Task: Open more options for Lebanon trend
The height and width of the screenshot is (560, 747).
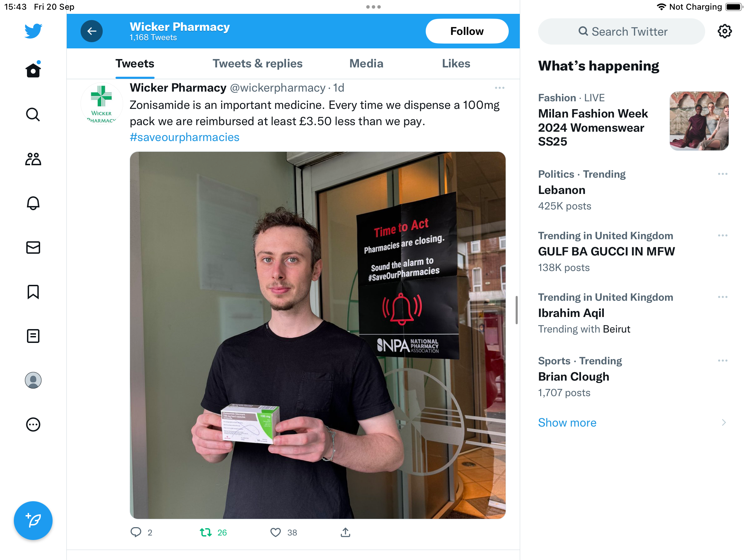Action: tap(723, 174)
